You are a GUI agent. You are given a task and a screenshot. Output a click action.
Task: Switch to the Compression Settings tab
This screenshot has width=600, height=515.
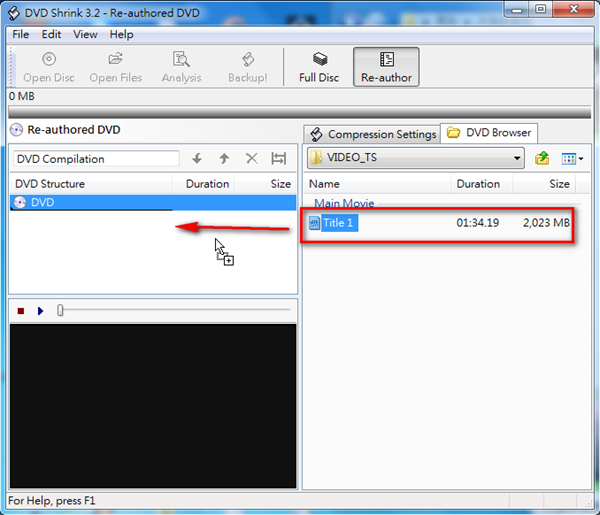pyautogui.click(x=373, y=134)
